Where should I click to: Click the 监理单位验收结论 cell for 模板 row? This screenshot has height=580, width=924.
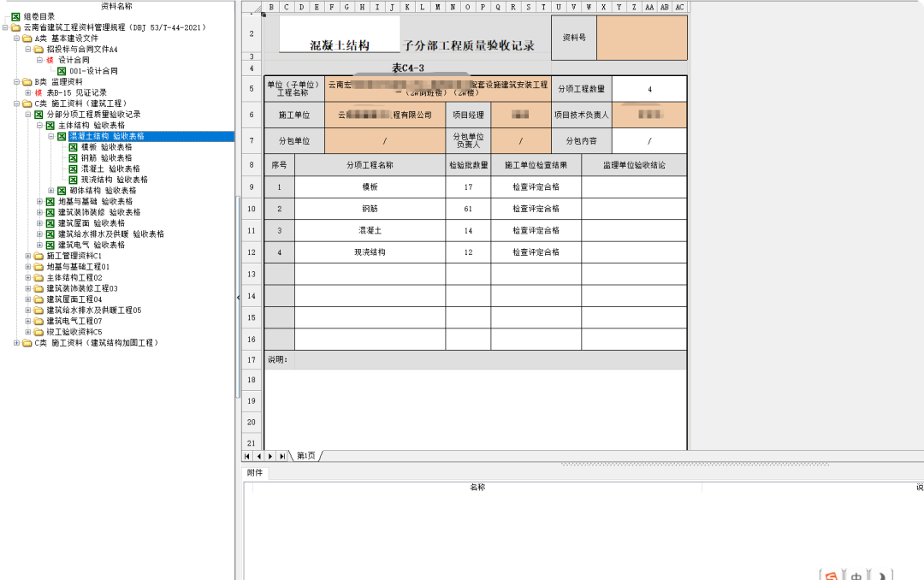634,187
